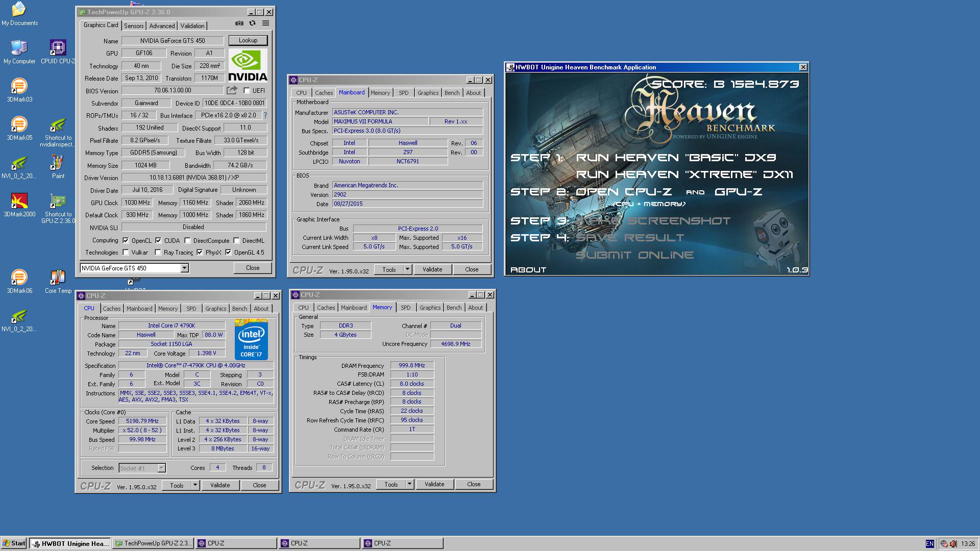980x551 pixels.
Task: Click GPU-Z refresh icon
Action: pyautogui.click(x=252, y=23)
